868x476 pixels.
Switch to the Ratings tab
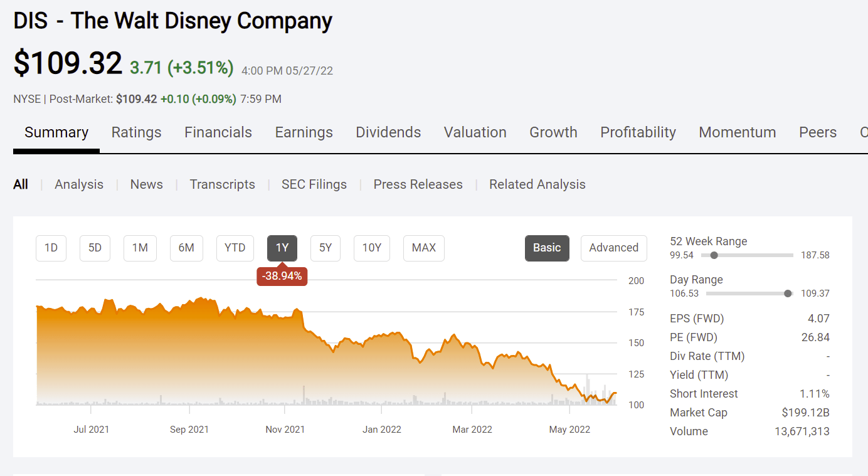136,132
